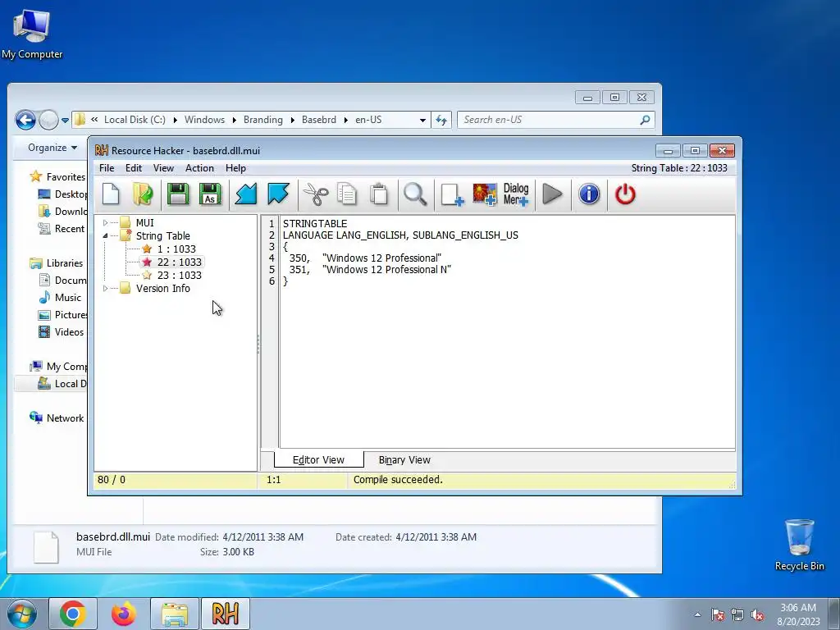Open the View menu
This screenshot has height=630, width=840.
[x=163, y=168]
